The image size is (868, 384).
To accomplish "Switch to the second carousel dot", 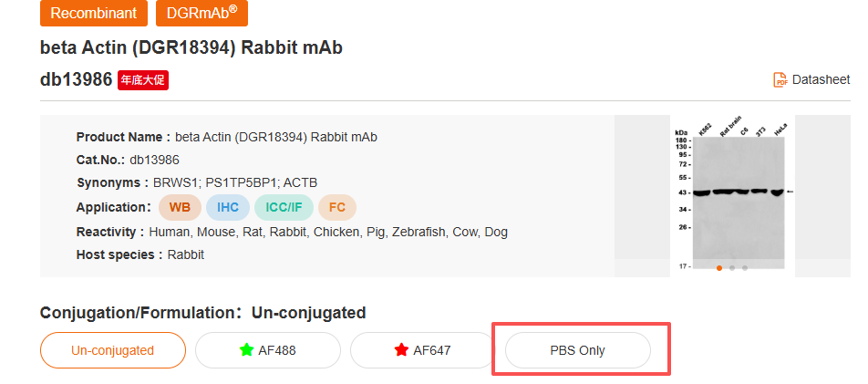I will coord(732,268).
